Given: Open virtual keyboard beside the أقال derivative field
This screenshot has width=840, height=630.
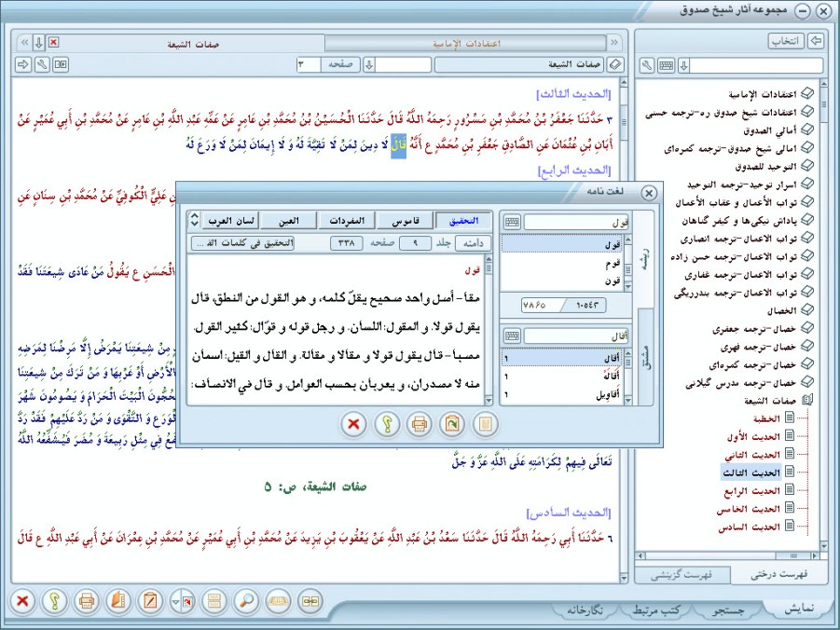Looking at the screenshot, I should click(x=512, y=336).
